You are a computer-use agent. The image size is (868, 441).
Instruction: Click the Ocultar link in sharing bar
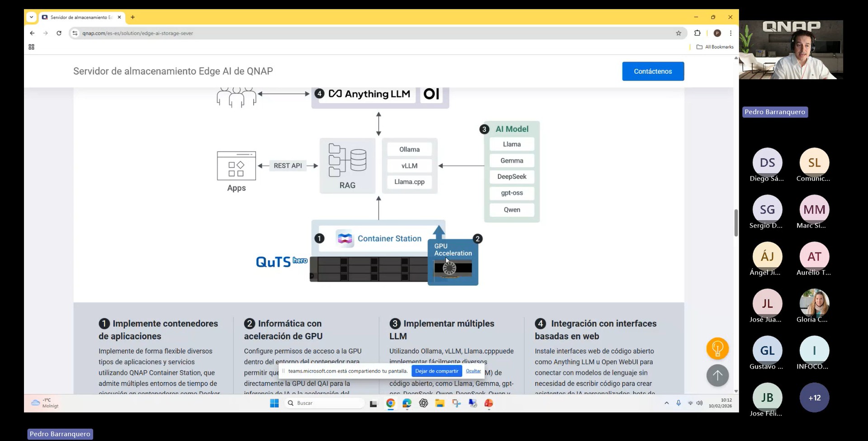coord(473,371)
